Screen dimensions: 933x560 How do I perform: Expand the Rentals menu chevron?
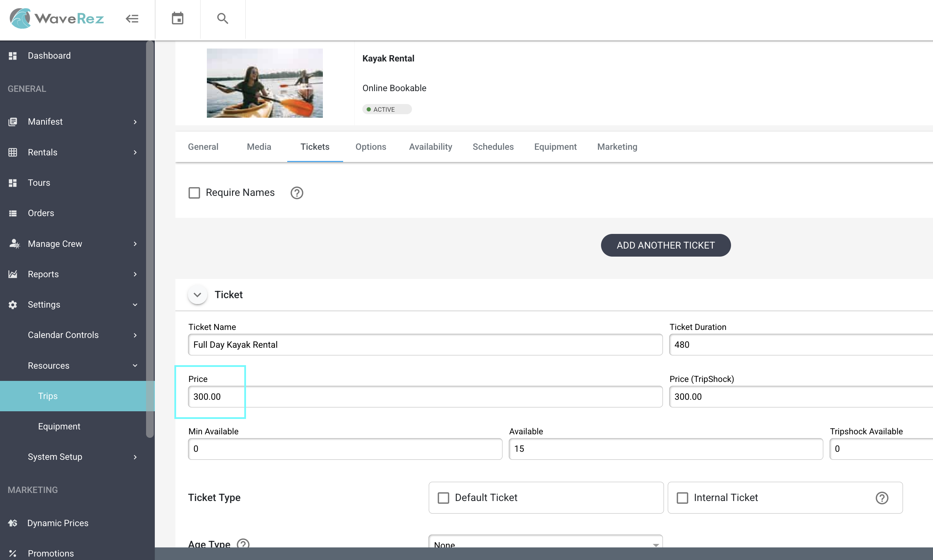point(135,152)
